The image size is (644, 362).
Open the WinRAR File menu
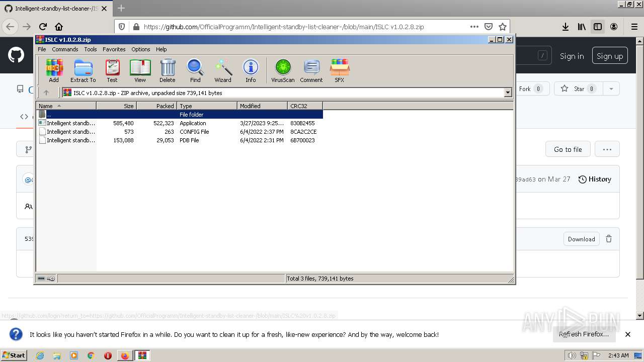[42, 49]
